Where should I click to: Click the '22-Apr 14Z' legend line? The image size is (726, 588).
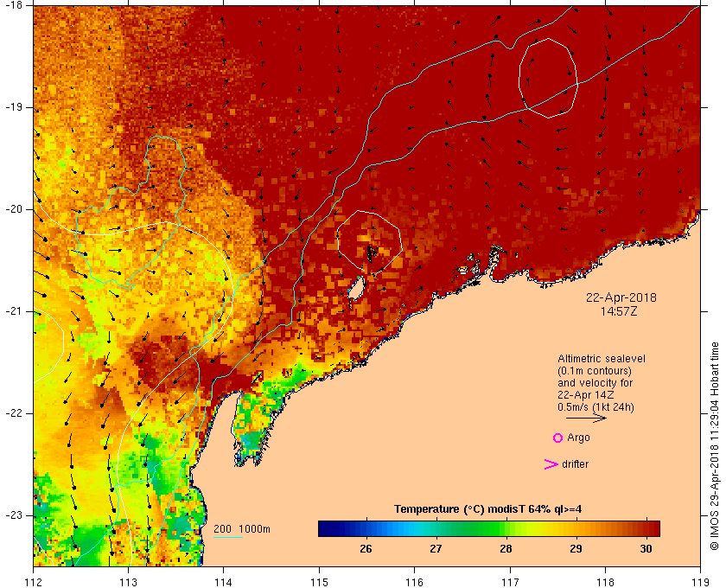tap(585, 395)
